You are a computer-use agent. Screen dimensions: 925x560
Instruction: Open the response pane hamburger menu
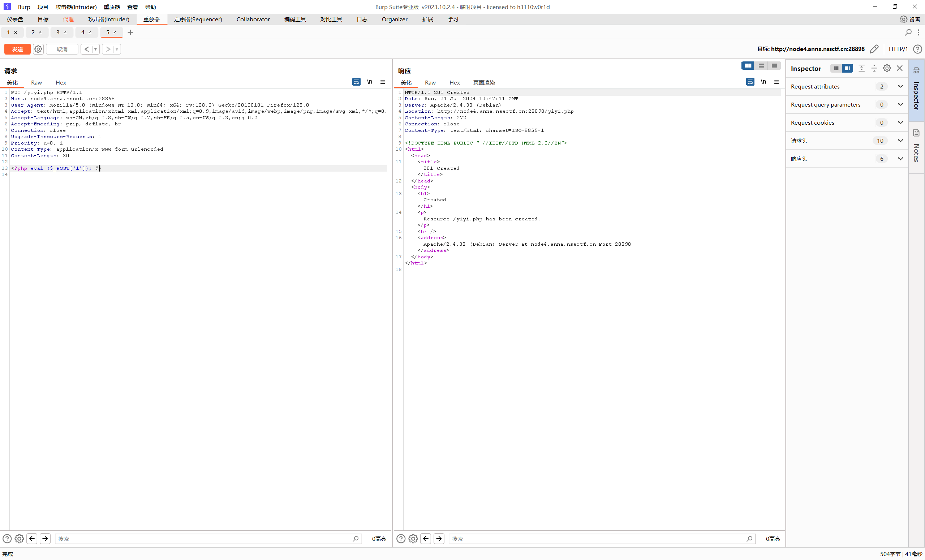click(776, 82)
